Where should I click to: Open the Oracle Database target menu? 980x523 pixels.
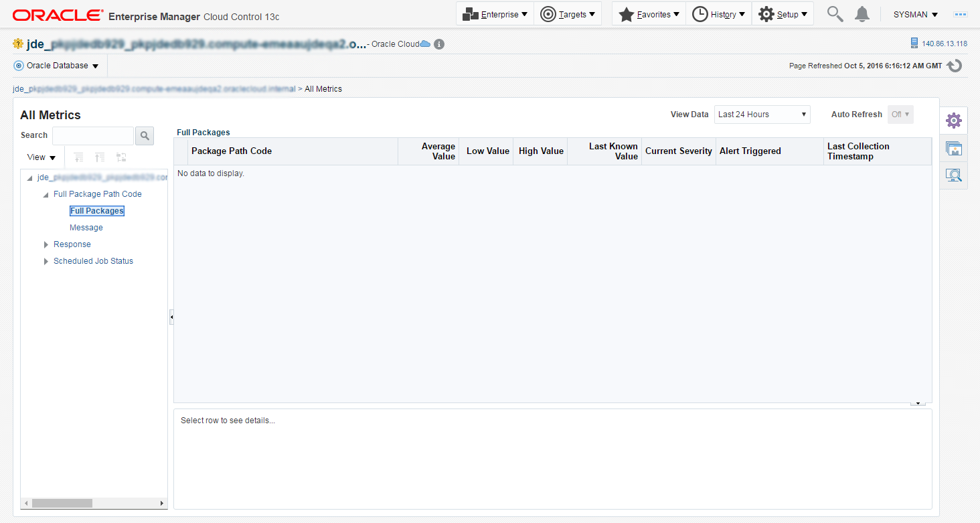[x=56, y=66]
